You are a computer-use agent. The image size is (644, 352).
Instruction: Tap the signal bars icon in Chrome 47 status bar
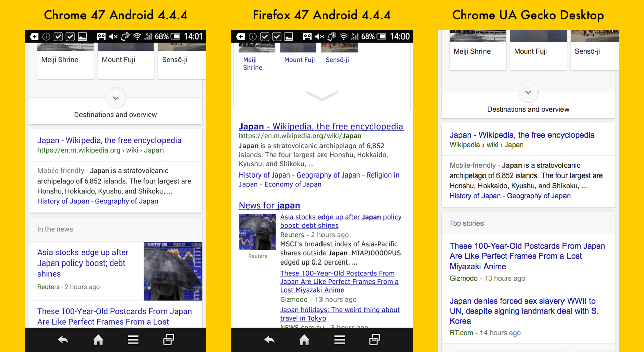[x=148, y=36]
